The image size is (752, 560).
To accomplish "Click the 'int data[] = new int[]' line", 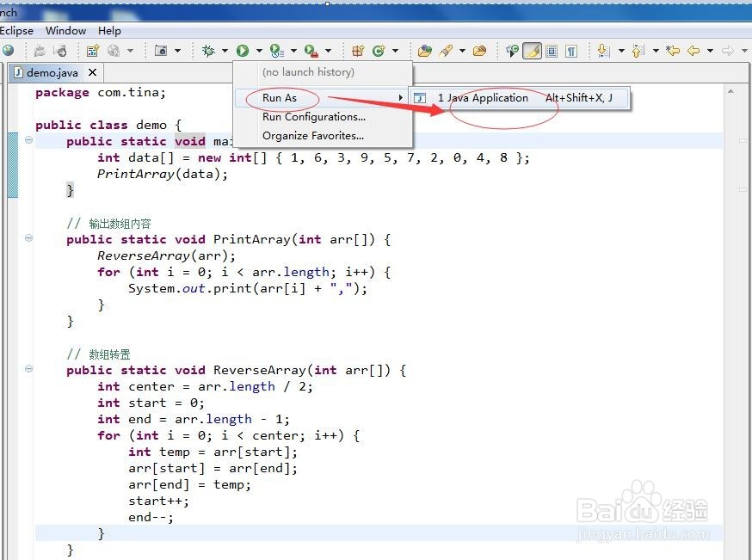I will click(314, 157).
